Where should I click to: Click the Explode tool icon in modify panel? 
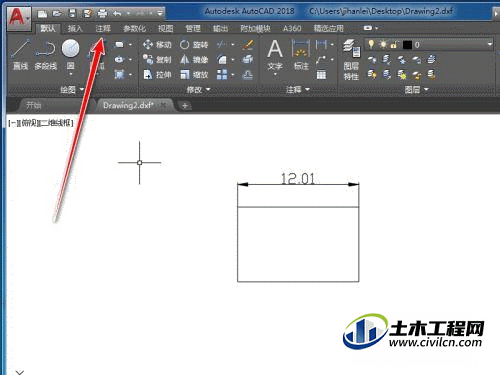pyautogui.click(x=248, y=60)
